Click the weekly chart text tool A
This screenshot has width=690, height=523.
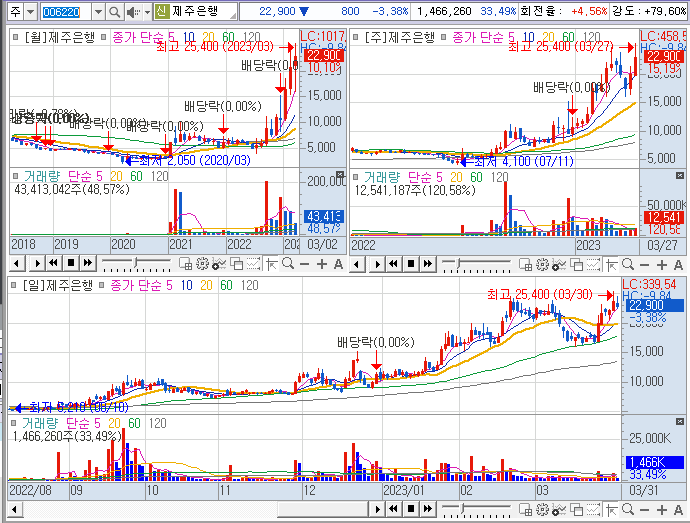pos(678,265)
